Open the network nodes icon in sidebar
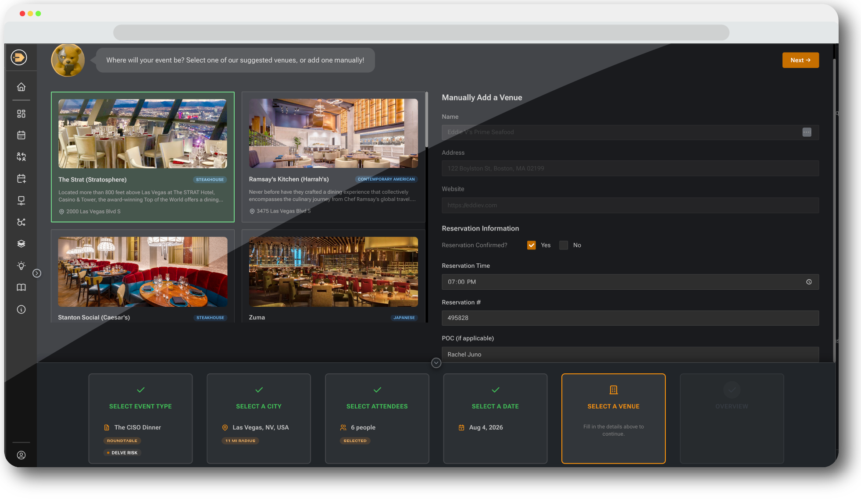 coord(21,222)
